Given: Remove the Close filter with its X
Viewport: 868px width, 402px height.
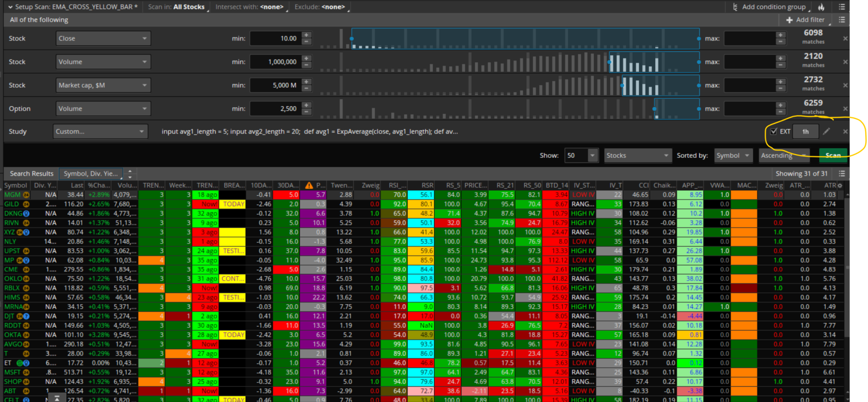Looking at the screenshot, I should pos(845,38).
